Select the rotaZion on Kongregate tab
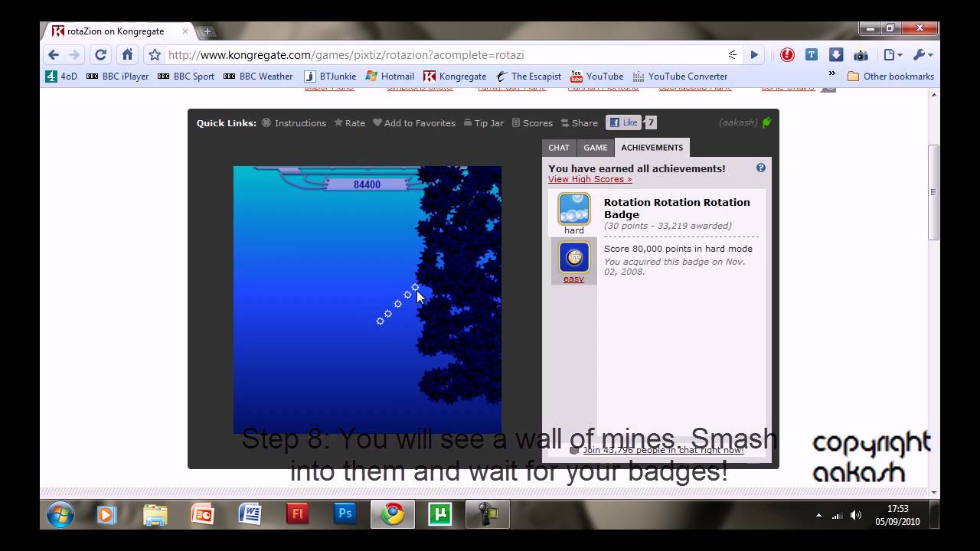Screen dimensions: 980x551 pos(115,31)
